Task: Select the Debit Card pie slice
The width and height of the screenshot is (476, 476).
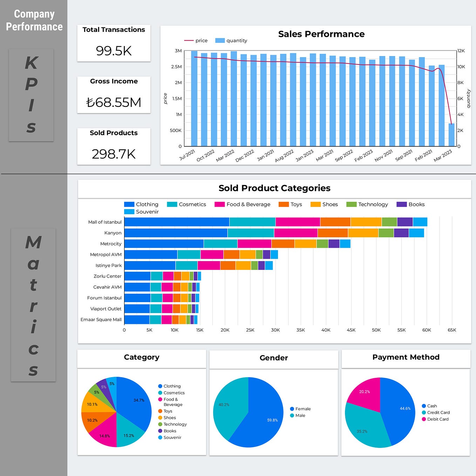Action: (x=365, y=392)
